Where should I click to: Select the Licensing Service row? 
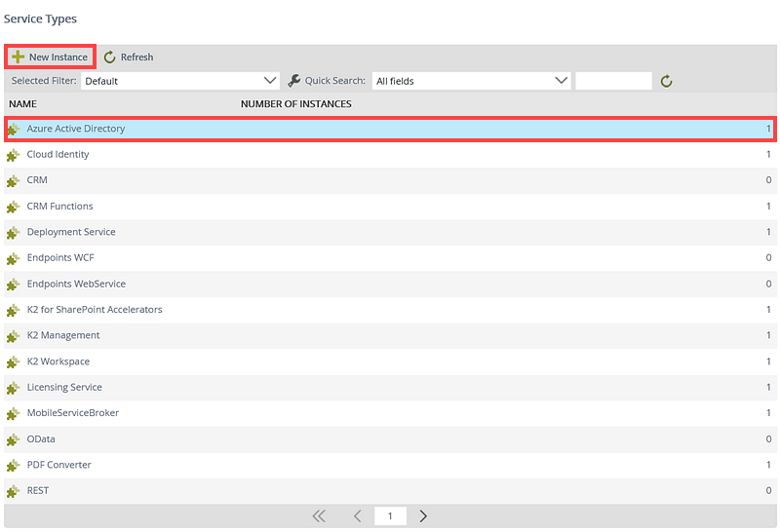tap(390, 388)
